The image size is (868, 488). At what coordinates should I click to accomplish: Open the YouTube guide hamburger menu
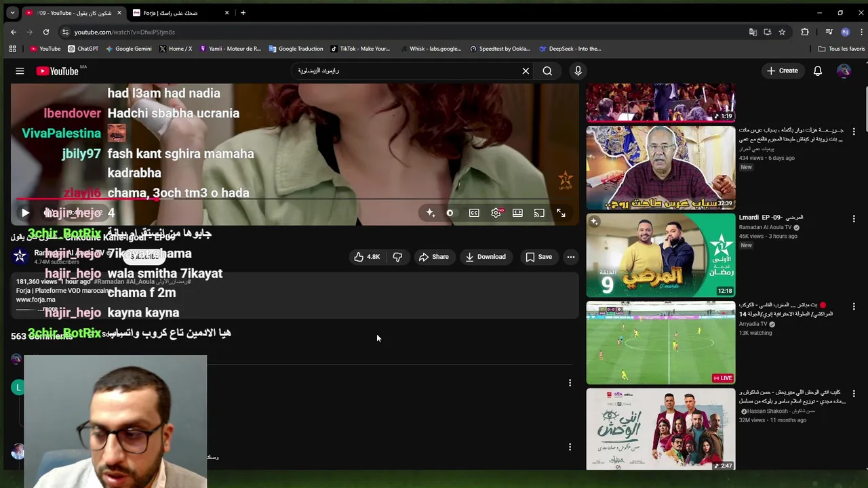(x=20, y=70)
